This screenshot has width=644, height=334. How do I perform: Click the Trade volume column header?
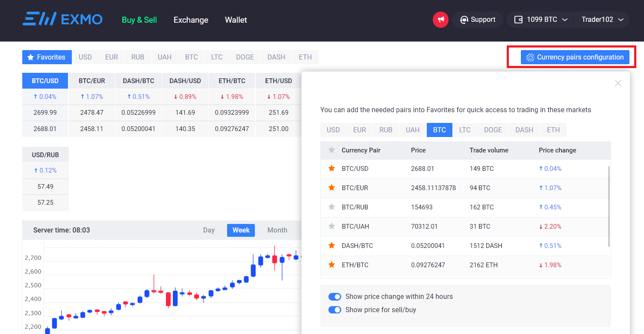point(489,150)
